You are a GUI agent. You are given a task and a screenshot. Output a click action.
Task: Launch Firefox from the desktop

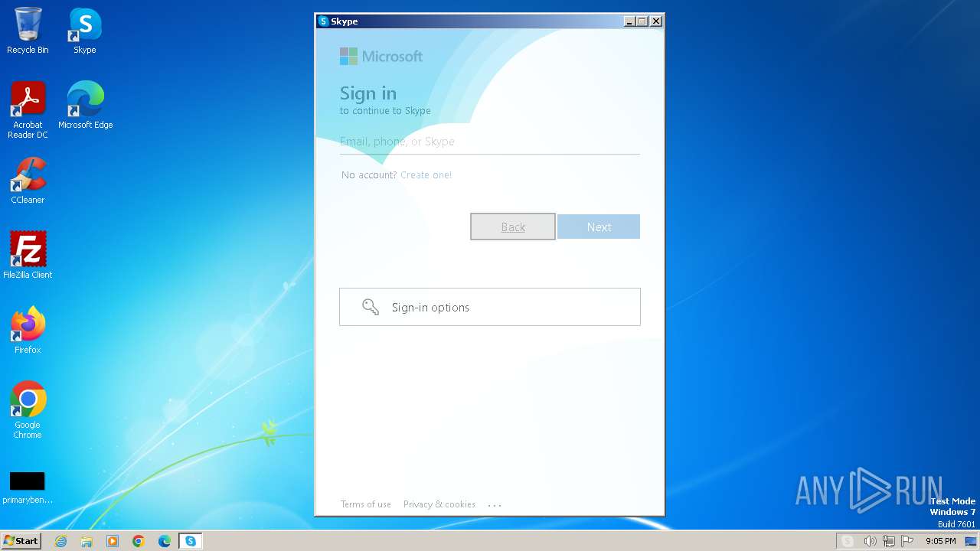(x=28, y=331)
